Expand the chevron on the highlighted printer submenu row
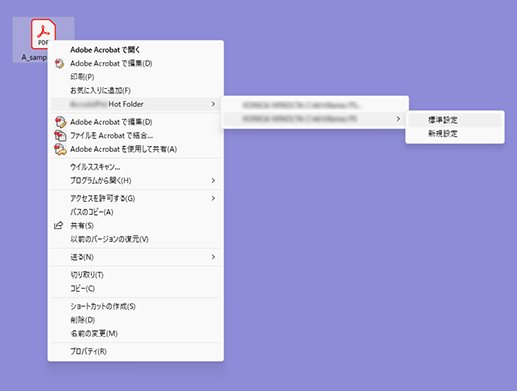Screen dimensions: 517x391 pos(398,119)
